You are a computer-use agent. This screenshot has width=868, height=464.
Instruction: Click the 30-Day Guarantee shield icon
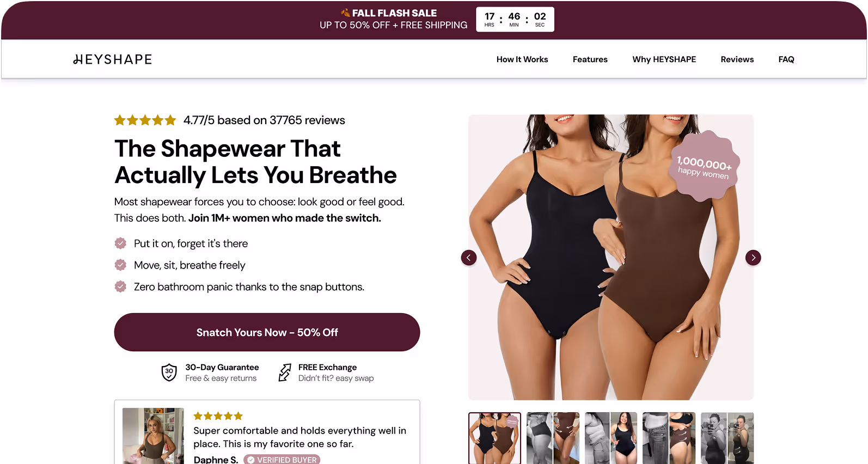(169, 373)
